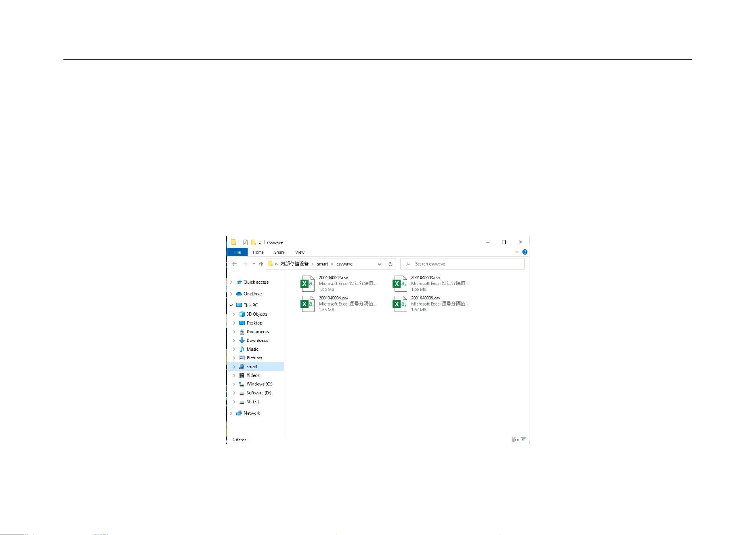
Task: Click the smart breadcrumb in address bar
Action: coord(322,264)
